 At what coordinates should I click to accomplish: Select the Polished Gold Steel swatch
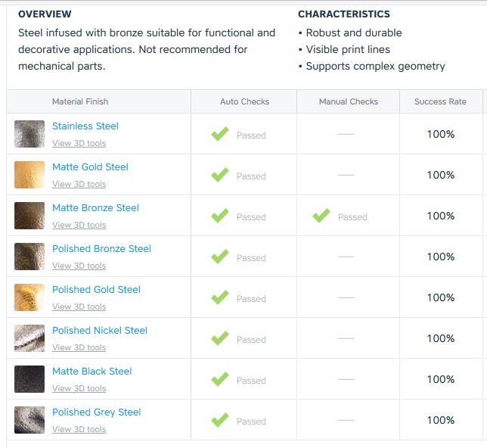[x=29, y=297]
